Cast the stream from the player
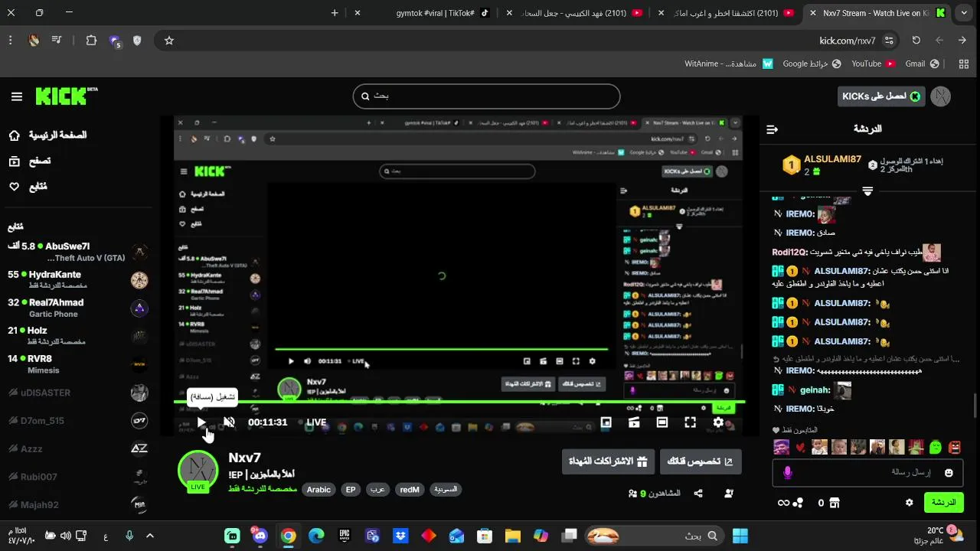The image size is (980, 551). click(x=634, y=422)
